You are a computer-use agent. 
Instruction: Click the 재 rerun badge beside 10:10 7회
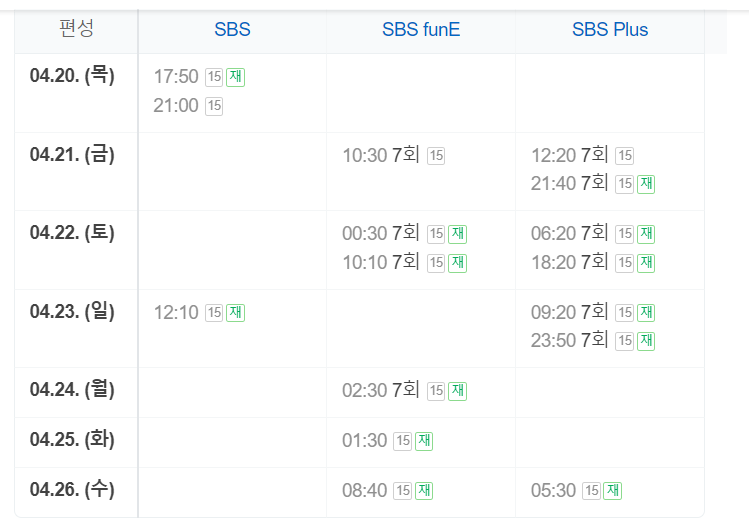[457, 263]
